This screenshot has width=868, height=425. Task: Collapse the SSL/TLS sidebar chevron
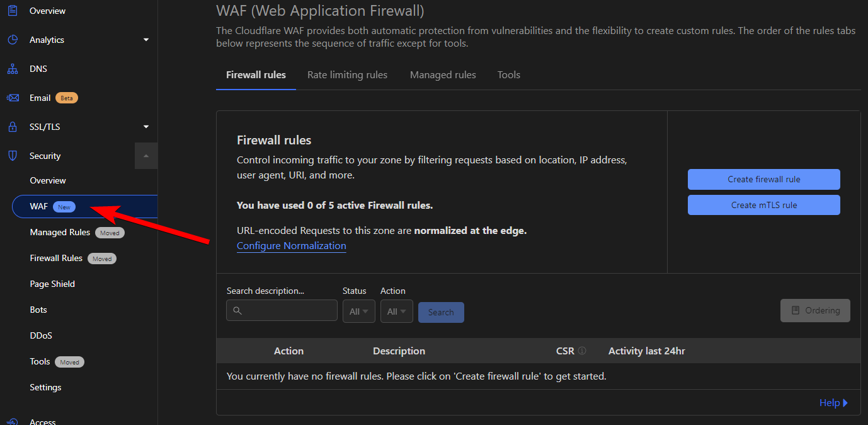pyautogui.click(x=146, y=126)
